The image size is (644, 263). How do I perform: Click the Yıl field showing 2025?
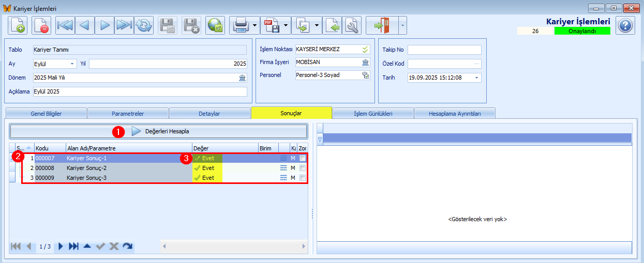(x=168, y=64)
